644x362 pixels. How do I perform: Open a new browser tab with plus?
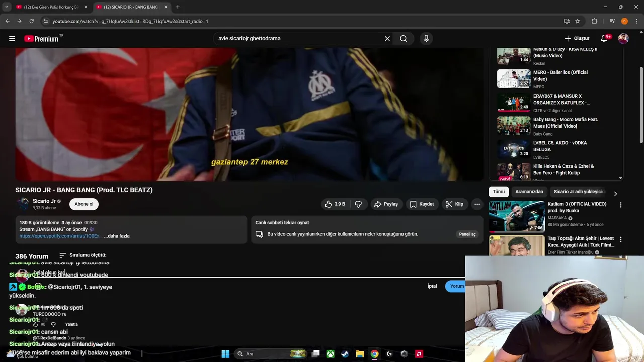tap(178, 7)
